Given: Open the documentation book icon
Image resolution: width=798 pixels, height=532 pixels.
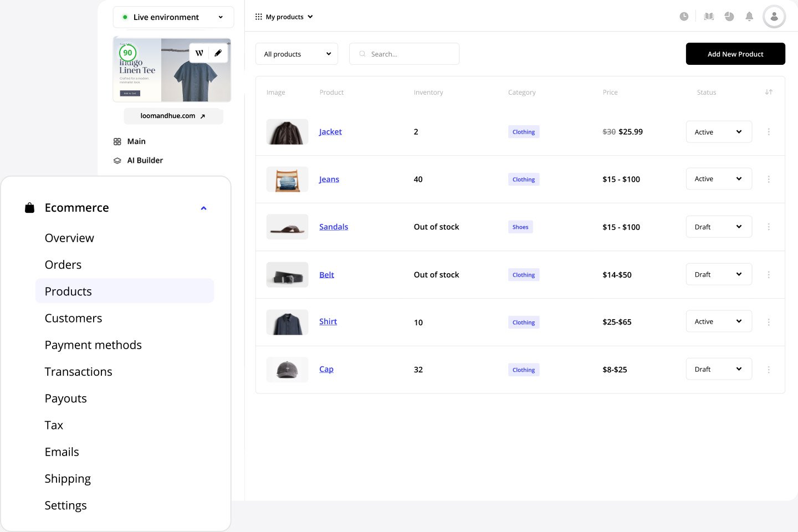Looking at the screenshot, I should [x=708, y=16].
